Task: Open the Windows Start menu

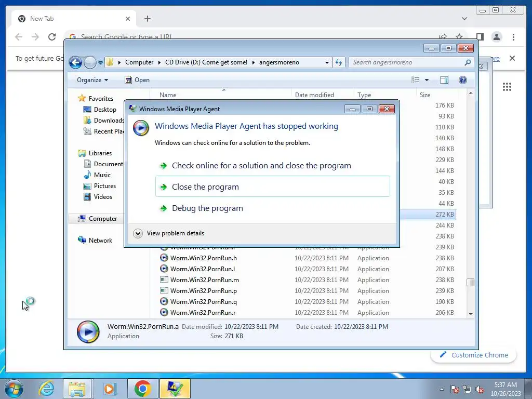Action: click(x=14, y=389)
